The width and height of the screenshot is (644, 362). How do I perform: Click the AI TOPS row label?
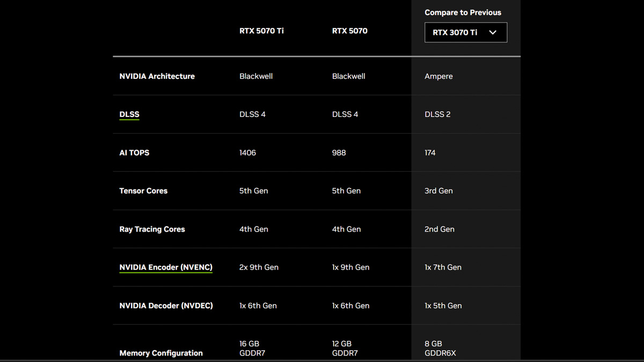point(134,153)
